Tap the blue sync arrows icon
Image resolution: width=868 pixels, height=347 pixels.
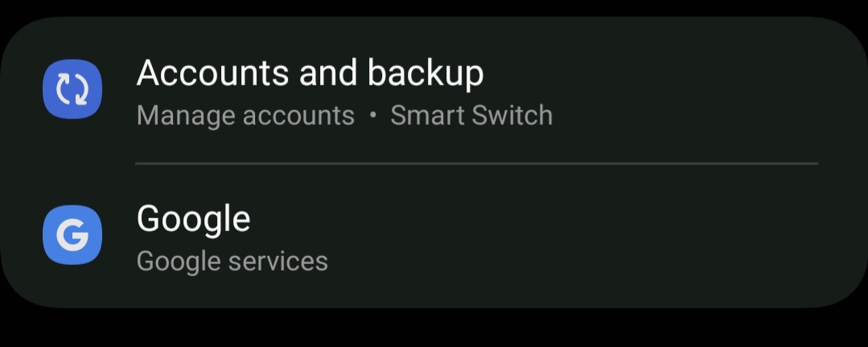[x=72, y=89]
